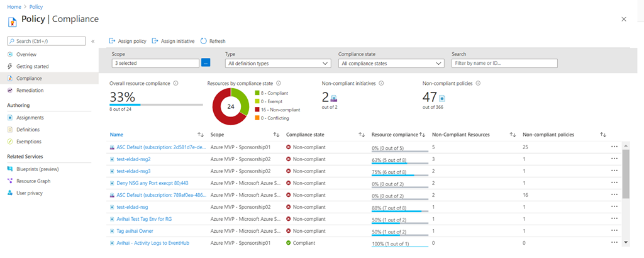
Task: Sort table by Name column arrows
Action: (201, 134)
